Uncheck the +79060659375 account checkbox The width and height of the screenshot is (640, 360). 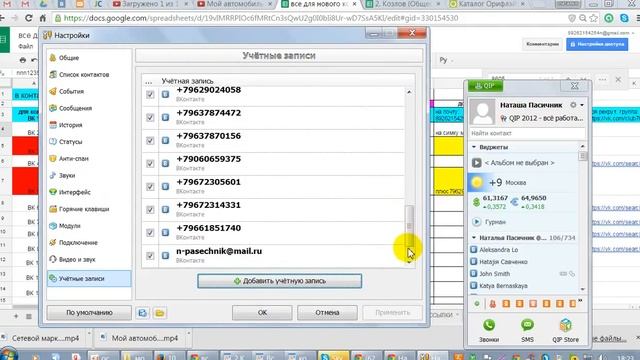pos(150,164)
